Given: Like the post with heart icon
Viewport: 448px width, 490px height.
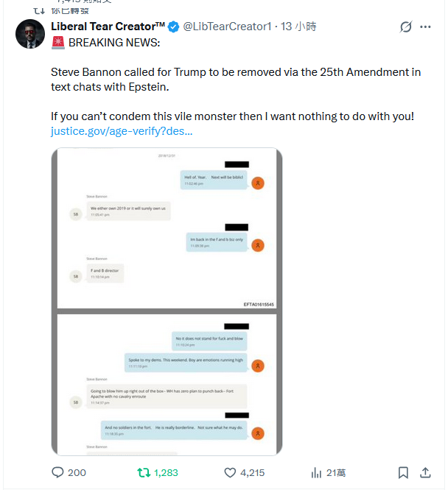Looking at the screenshot, I should pos(230,472).
